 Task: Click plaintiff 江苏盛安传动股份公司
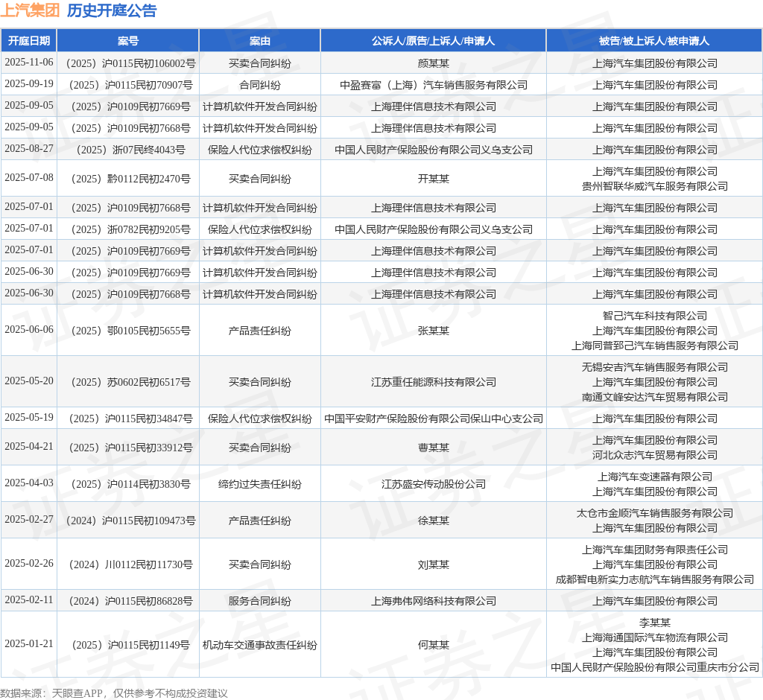coord(433,484)
